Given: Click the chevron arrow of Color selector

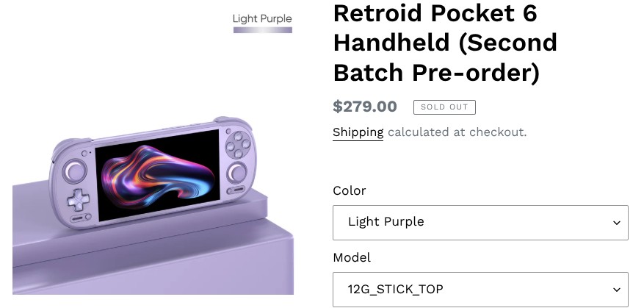Looking at the screenshot, I should [x=617, y=223].
